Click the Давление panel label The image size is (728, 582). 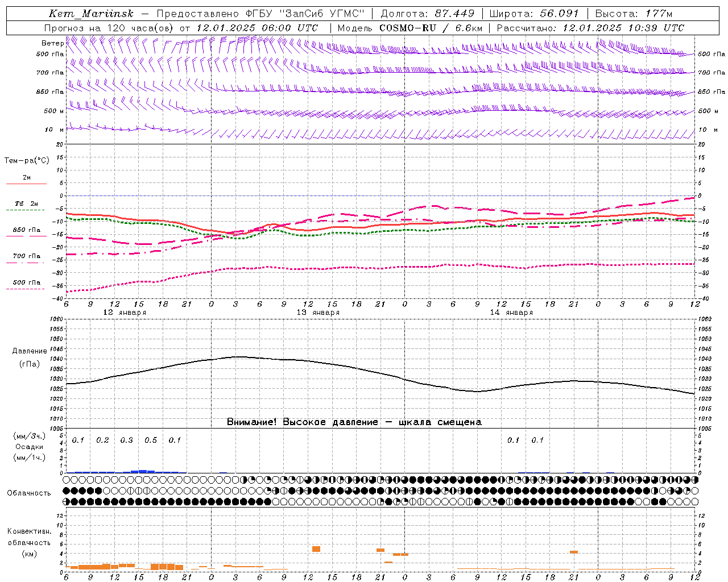[30, 351]
